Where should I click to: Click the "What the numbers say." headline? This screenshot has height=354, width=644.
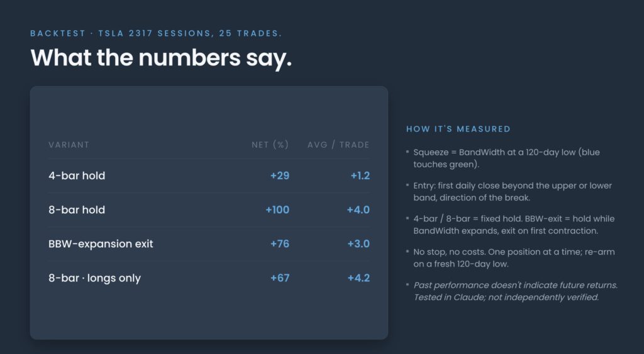click(161, 57)
